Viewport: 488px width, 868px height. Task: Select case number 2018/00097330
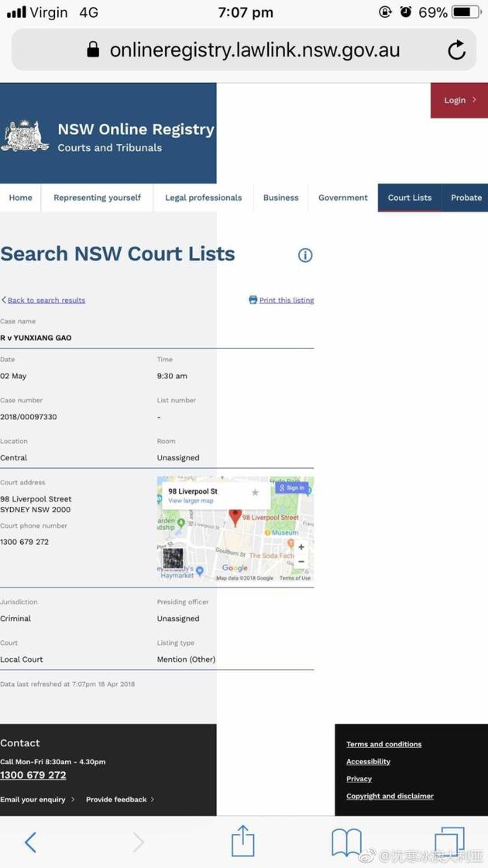click(28, 417)
